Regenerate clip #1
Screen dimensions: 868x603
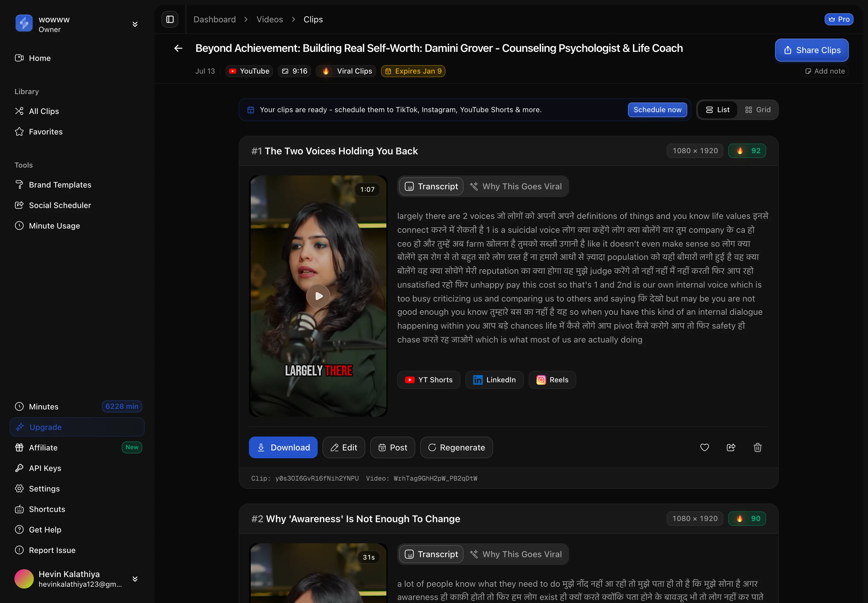coord(456,447)
